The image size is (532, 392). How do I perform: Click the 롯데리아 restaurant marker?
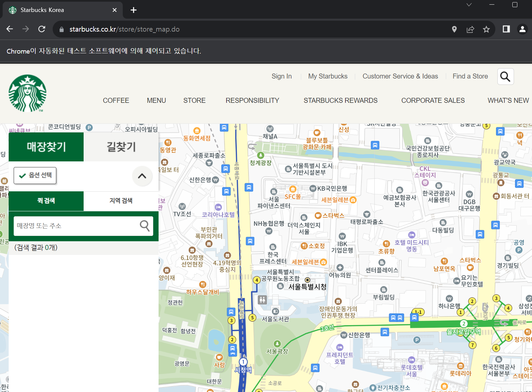[x=460, y=366]
